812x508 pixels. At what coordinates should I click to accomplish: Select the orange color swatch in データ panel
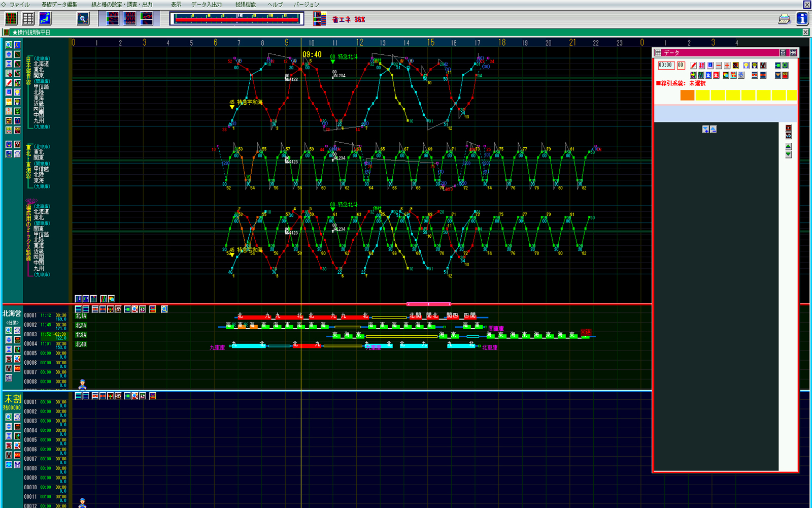pos(687,95)
